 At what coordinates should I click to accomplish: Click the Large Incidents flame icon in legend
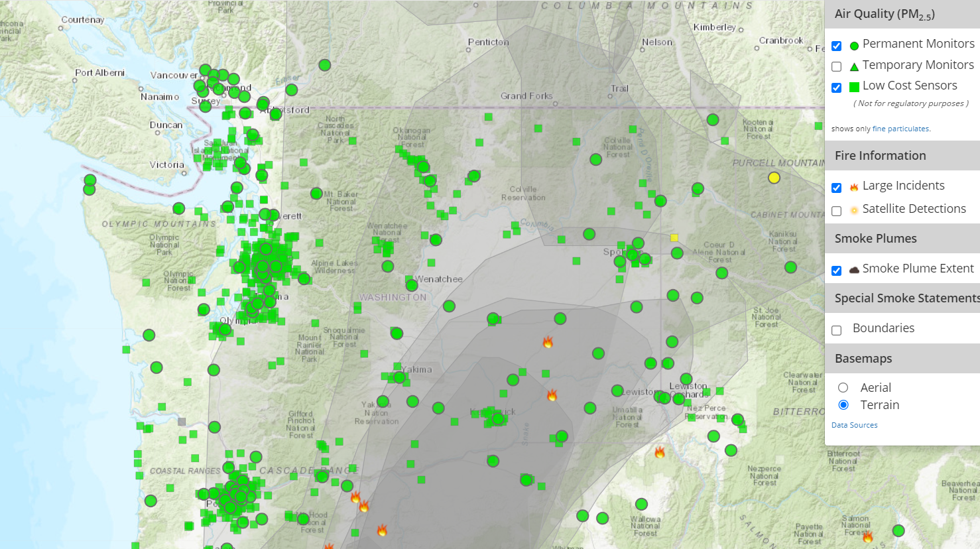coord(854,186)
